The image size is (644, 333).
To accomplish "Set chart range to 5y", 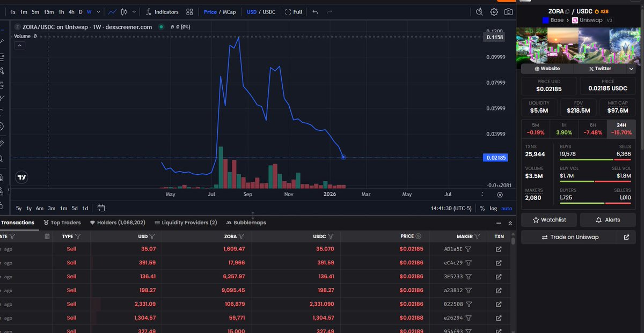I will point(19,208).
